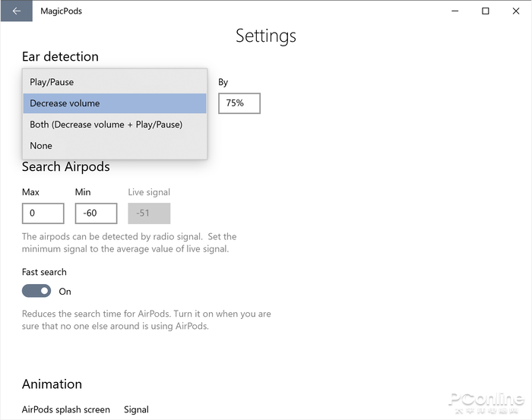Click the MagicPods title text
532x420 pixels.
(x=61, y=11)
